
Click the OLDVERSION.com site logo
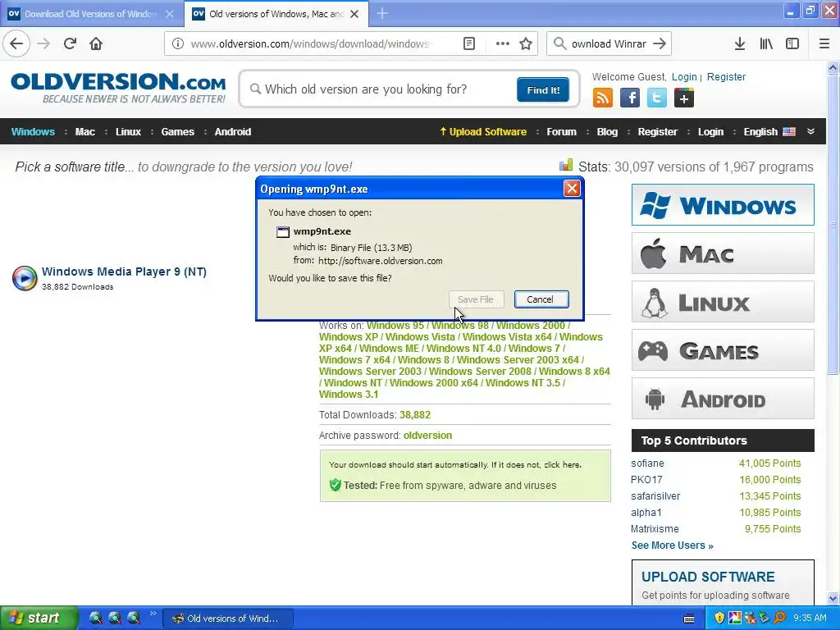click(x=118, y=88)
